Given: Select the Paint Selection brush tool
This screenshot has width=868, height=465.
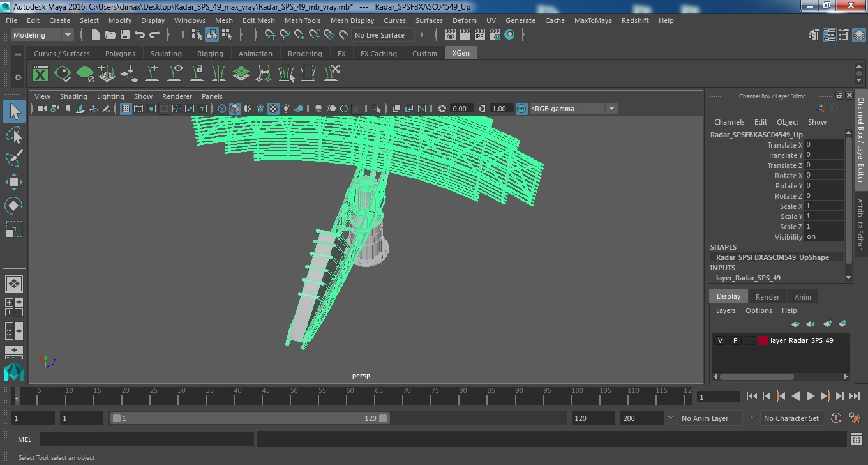Looking at the screenshot, I should pos(14,158).
